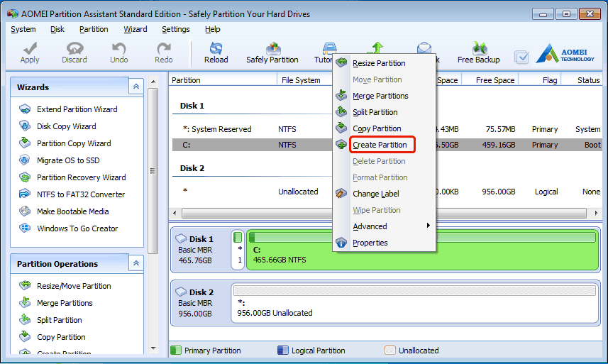Select Copy Partition in the Partition Operations panel
Viewport: 608px width, 364px height.
pos(61,337)
